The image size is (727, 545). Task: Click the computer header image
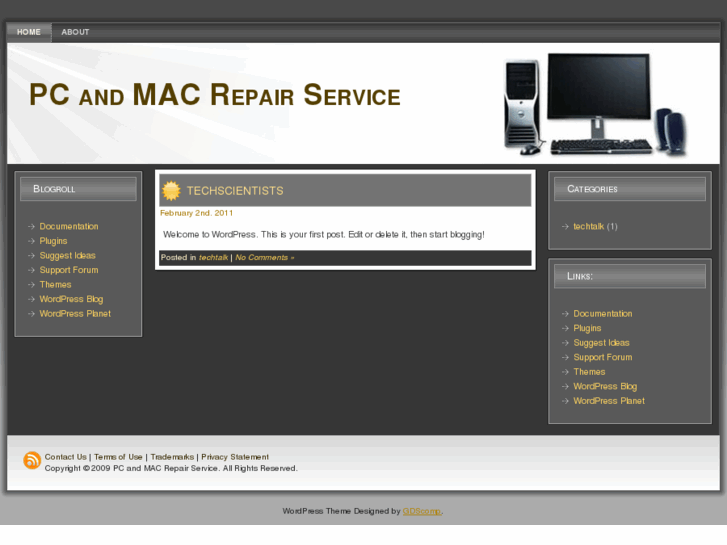click(595, 104)
